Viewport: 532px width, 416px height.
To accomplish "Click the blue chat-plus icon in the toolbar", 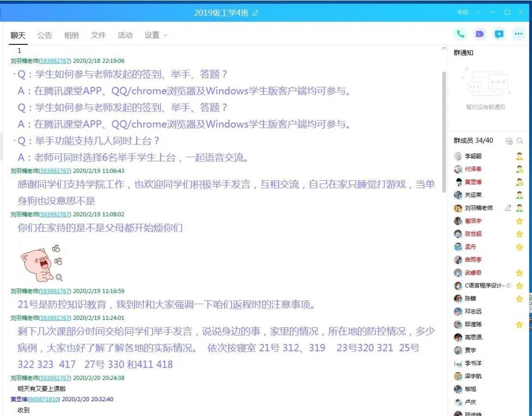I will pyautogui.click(x=499, y=34).
